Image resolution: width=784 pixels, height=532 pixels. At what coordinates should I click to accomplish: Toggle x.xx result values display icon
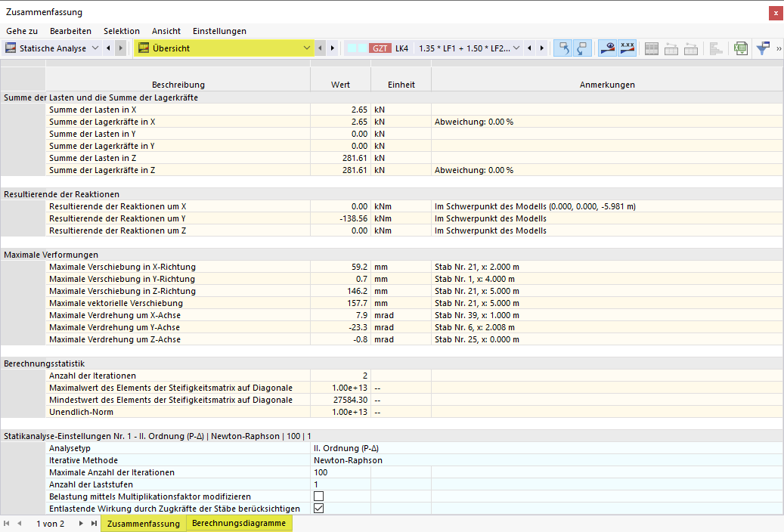pos(627,48)
